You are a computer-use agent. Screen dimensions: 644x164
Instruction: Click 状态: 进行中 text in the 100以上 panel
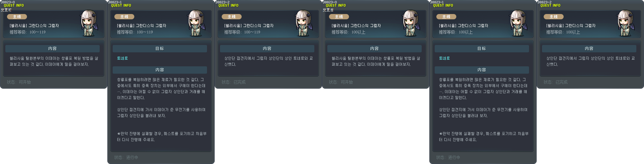[x=448, y=157]
